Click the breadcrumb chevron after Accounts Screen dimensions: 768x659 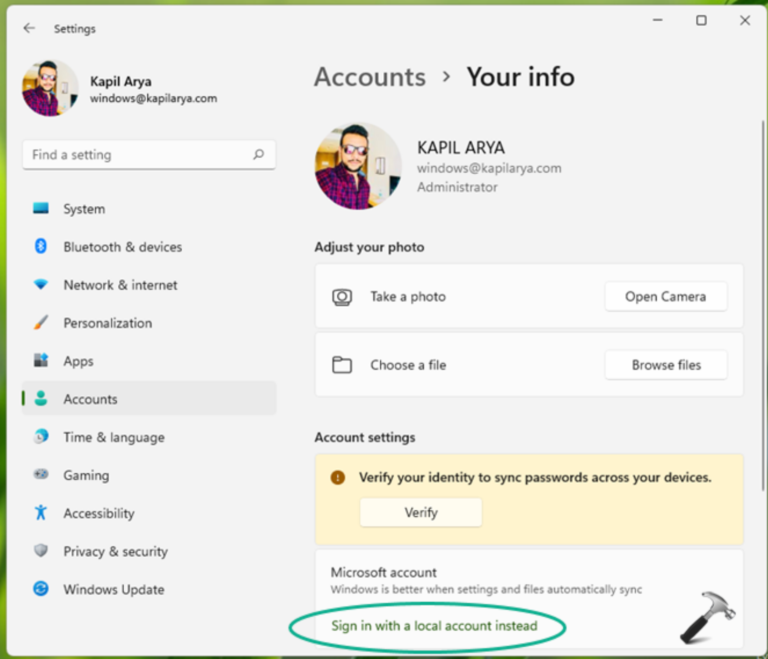click(x=446, y=77)
